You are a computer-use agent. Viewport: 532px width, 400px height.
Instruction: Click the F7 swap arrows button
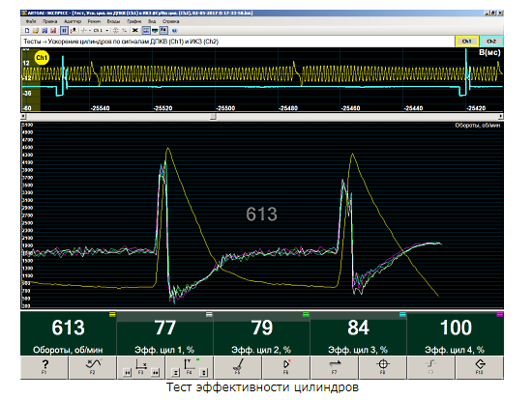pyautogui.click(x=335, y=367)
